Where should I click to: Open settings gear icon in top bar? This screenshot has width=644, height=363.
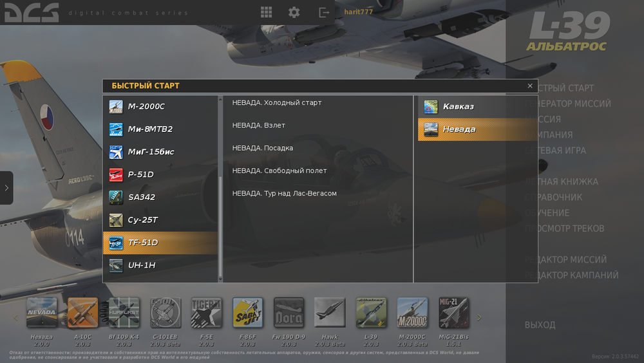click(x=294, y=12)
